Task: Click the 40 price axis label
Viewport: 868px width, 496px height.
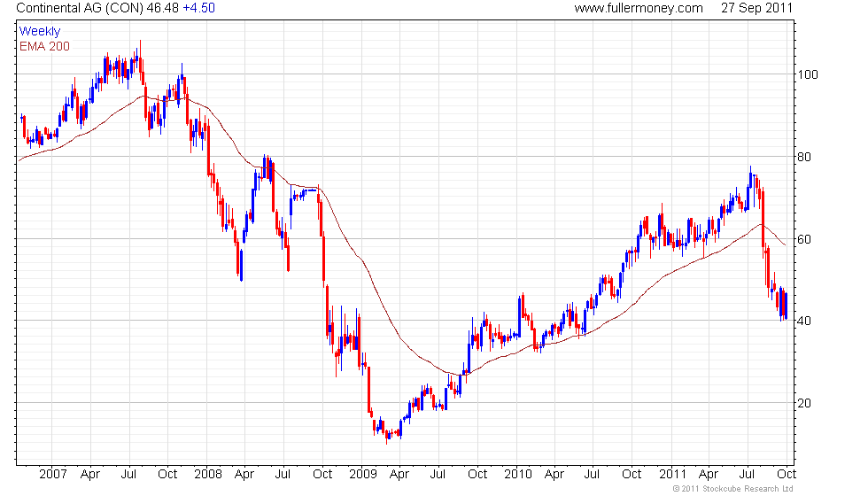Action: pos(804,321)
